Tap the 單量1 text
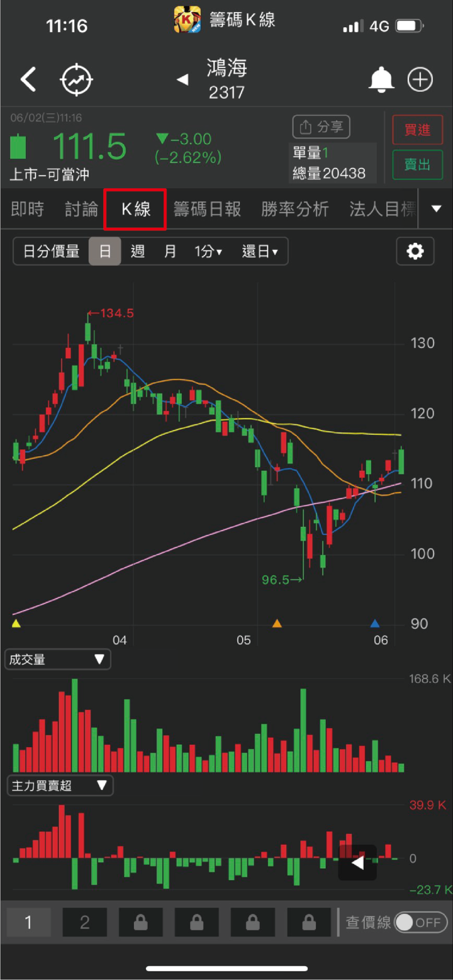 coord(311,153)
